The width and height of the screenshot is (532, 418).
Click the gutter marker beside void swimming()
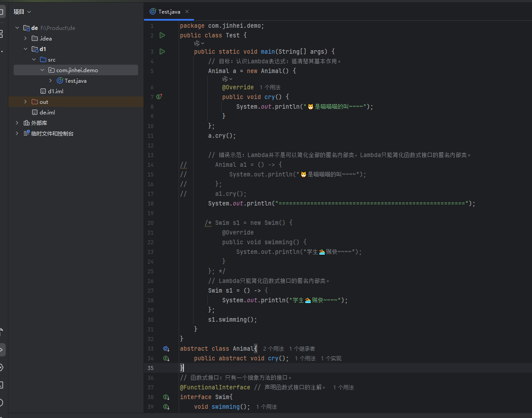point(166,407)
